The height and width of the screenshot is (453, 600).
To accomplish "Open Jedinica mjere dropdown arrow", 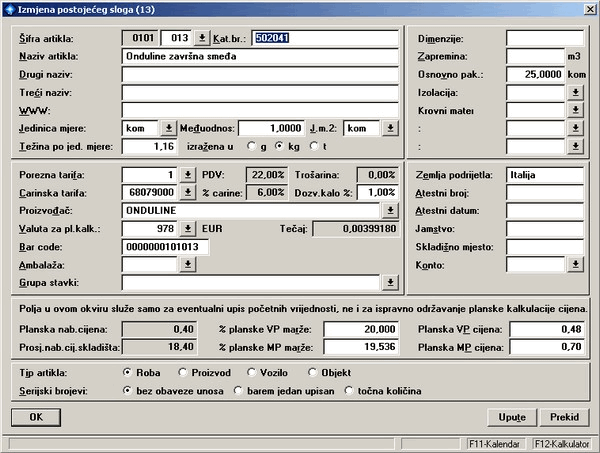I will click(x=168, y=128).
